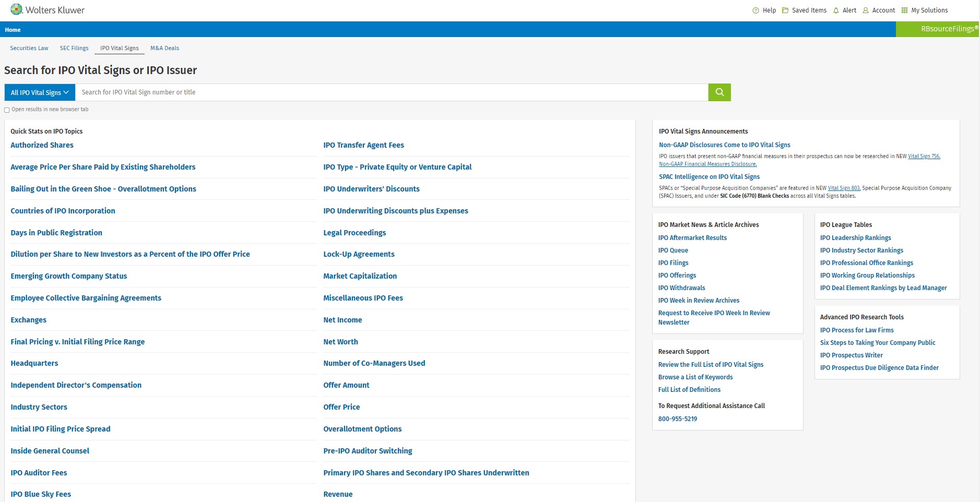Open Vital Sign 756 announcement link
The width and height of the screenshot is (980, 502).
pyautogui.click(x=924, y=156)
